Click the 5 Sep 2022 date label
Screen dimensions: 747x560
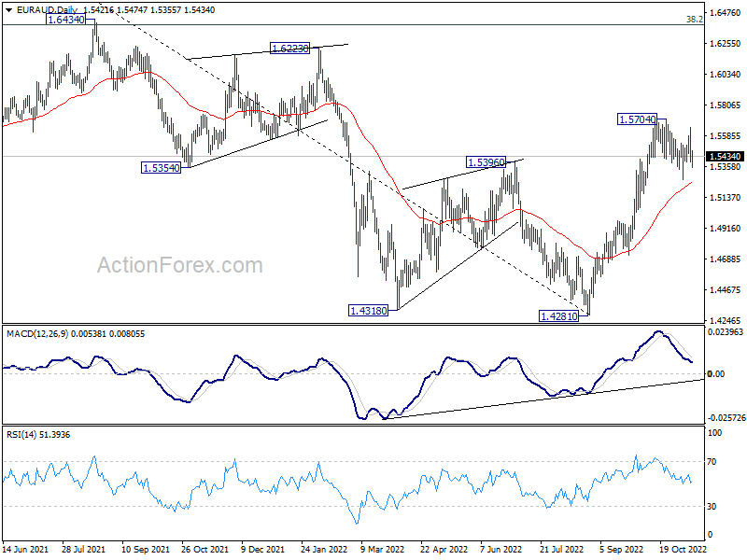point(622,549)
